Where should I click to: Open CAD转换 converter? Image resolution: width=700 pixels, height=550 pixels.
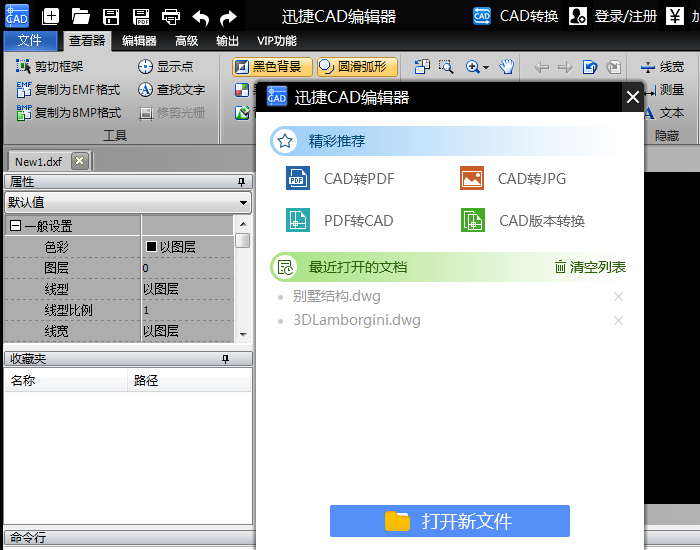tap(516, 16)
